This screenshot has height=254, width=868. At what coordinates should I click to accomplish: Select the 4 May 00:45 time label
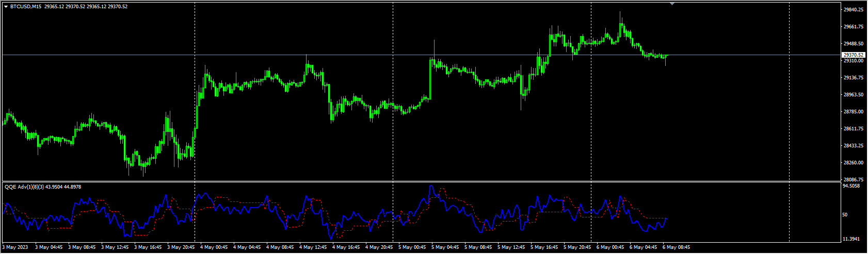coord(214,247)
